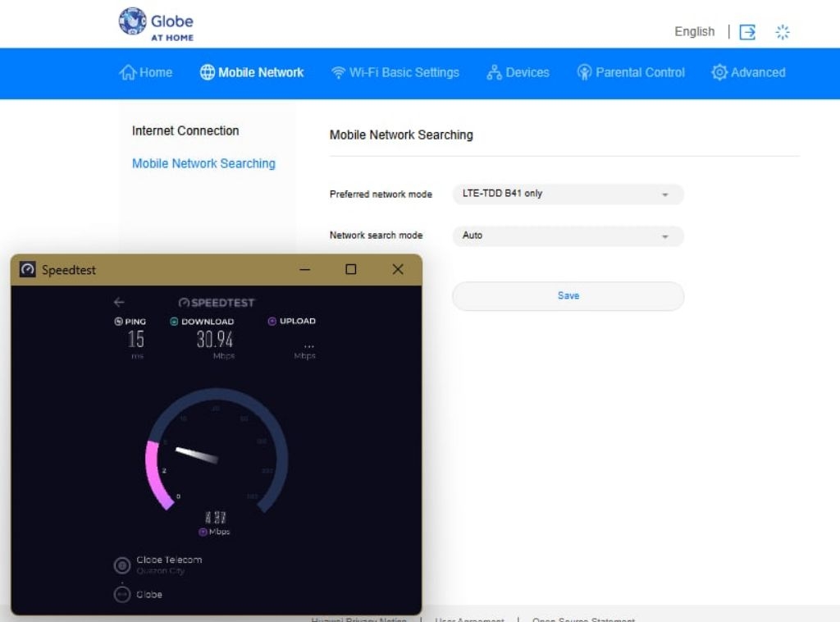Click the Globe Telecom server icon
Image resolution: width=840 pixels, height=622 pixels.
coord(122,565)
